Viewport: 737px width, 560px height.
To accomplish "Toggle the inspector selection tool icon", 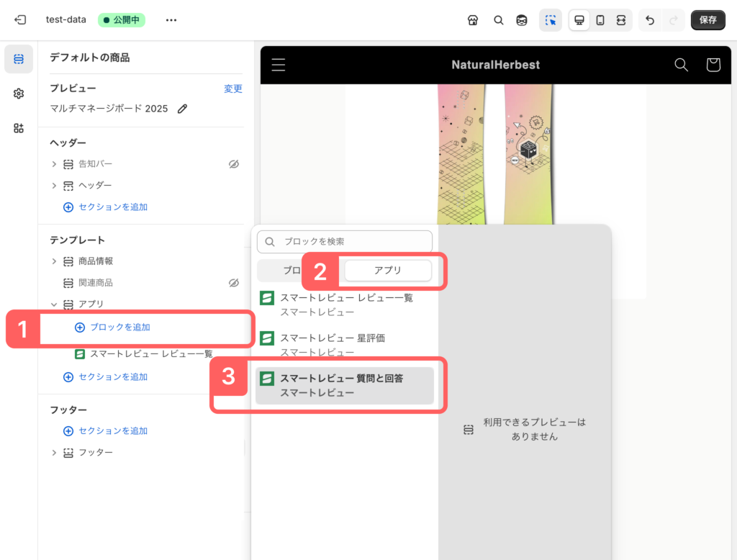I will [551, 20].
